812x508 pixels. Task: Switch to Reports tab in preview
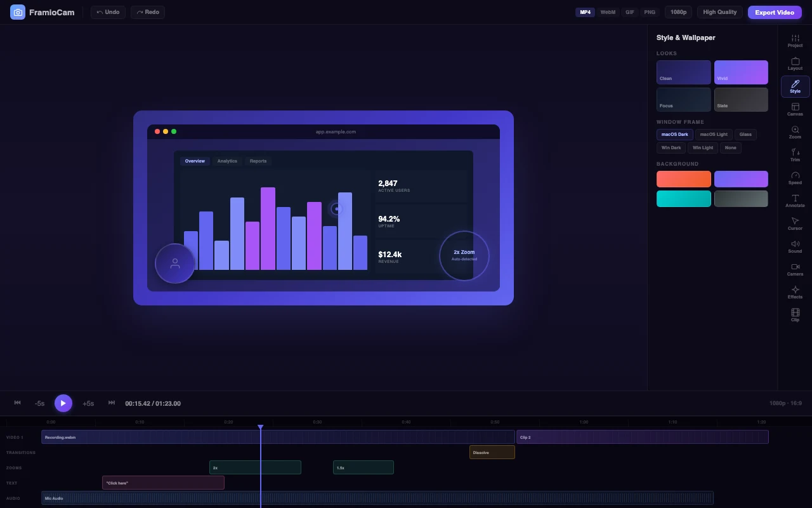tap(258, 161)
